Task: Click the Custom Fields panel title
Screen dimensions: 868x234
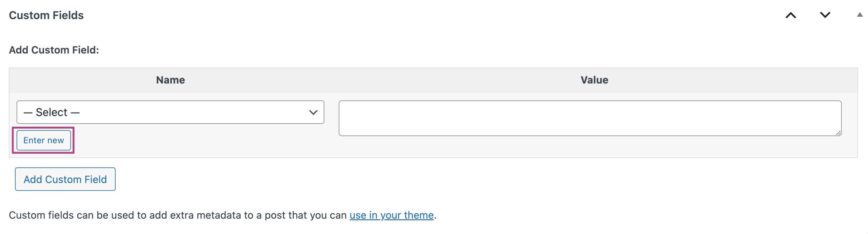Action: point(46,15)
